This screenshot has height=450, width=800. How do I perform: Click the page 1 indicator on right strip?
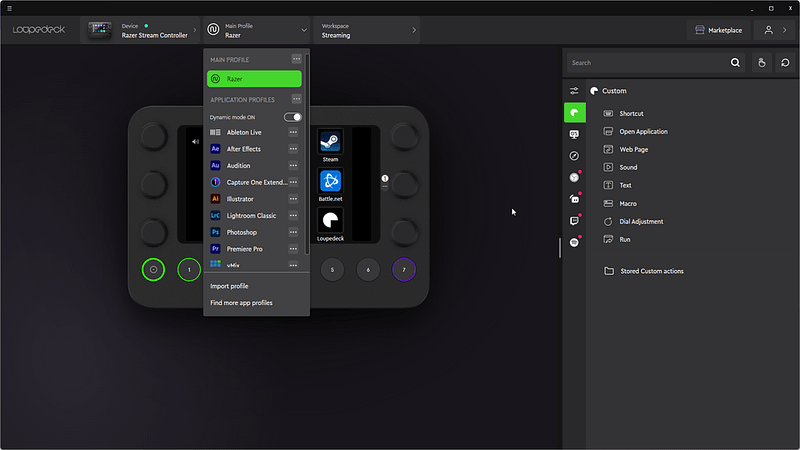coord(385,179)
